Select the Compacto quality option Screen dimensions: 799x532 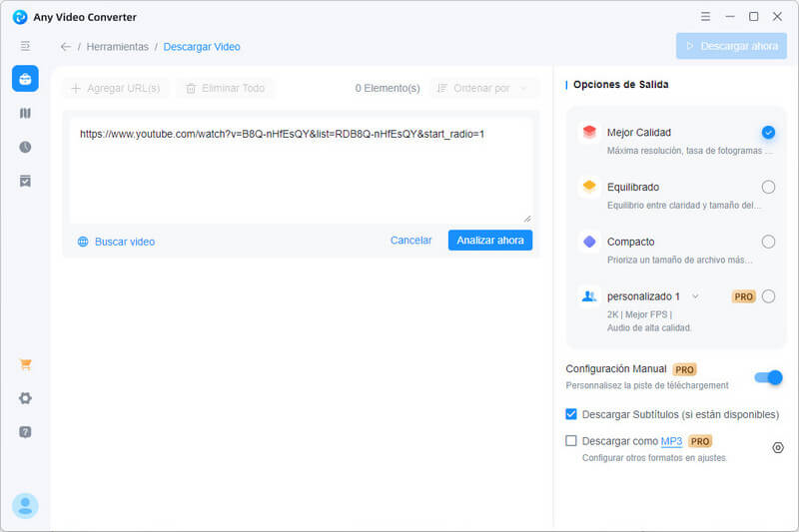pos(767,242)
